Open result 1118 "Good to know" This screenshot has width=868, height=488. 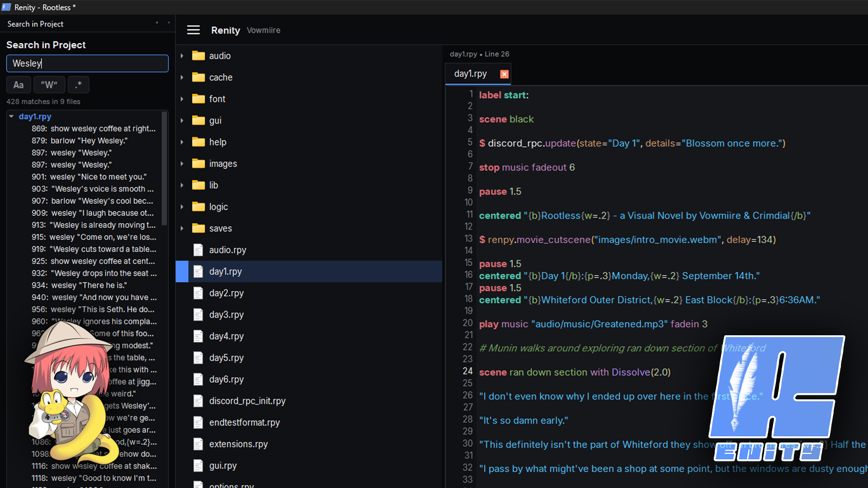click(x=94, y=478)
